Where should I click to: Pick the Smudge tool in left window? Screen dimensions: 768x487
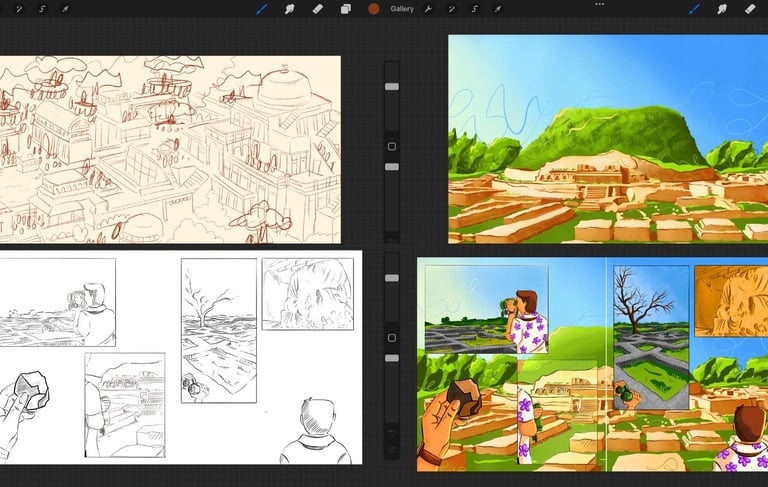coord(289,9)
